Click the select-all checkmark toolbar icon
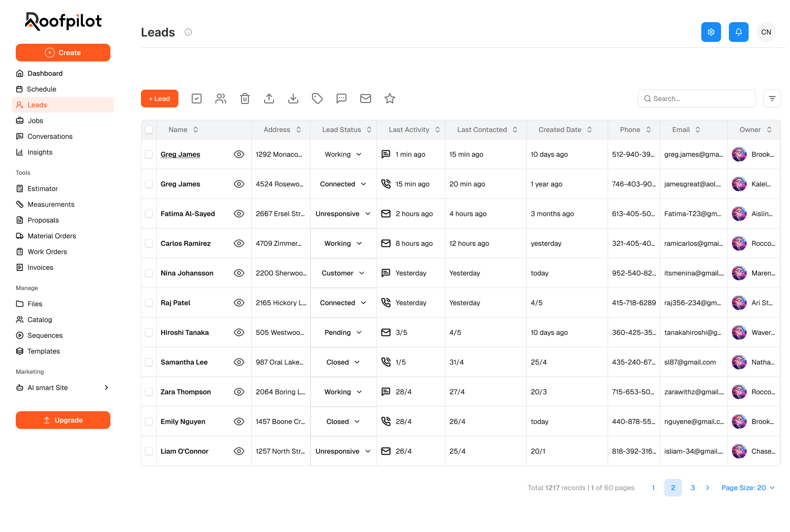The image size is (790, 532). coord(197,99)
